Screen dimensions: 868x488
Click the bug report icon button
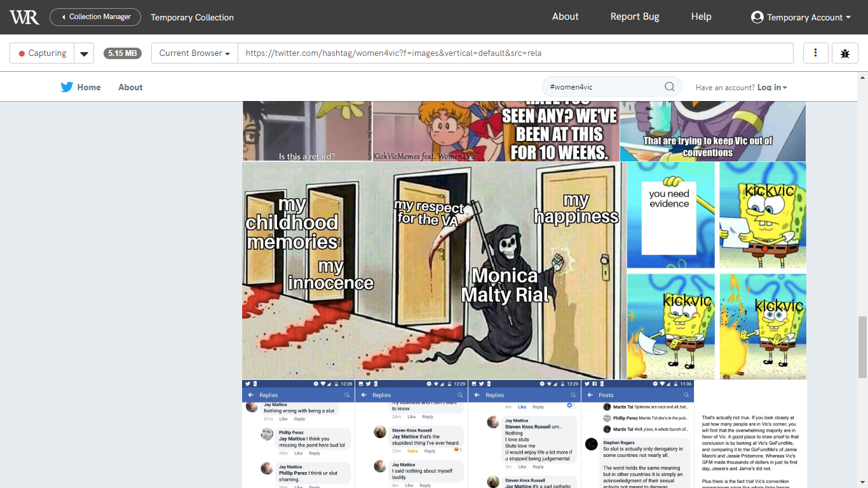845,53
